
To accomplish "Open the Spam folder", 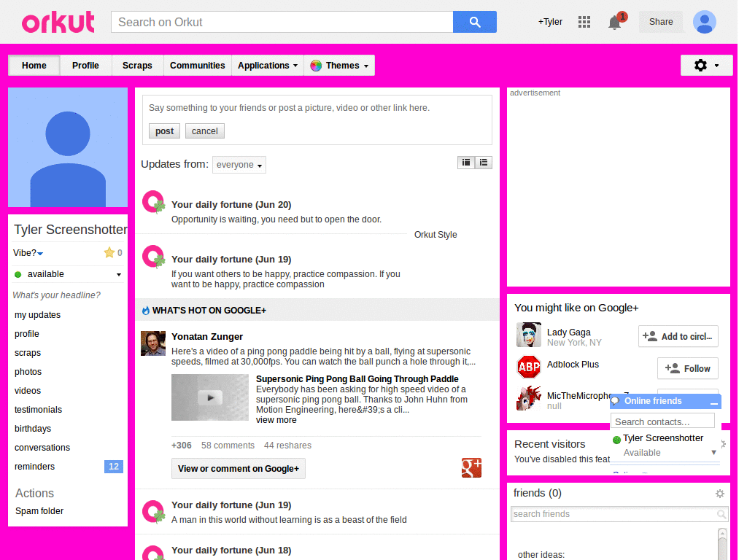I will pos(39,511).
